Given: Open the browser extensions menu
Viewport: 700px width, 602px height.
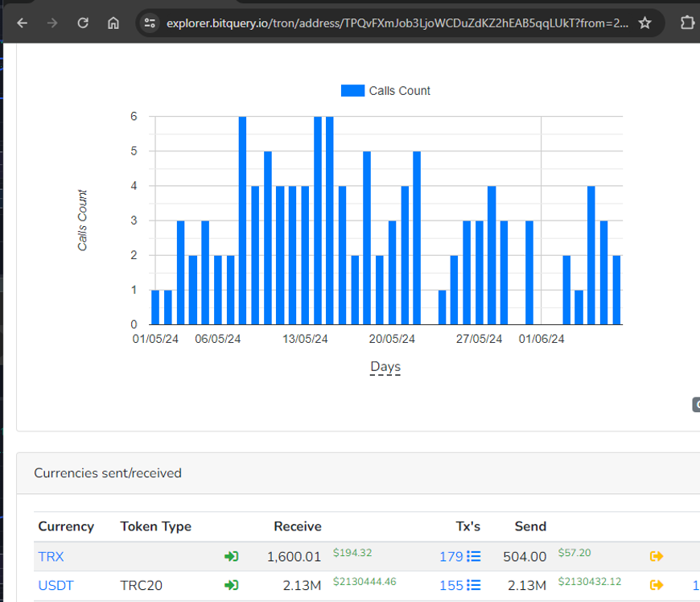Looking at the screenshot, I should (x=687, y=23).
